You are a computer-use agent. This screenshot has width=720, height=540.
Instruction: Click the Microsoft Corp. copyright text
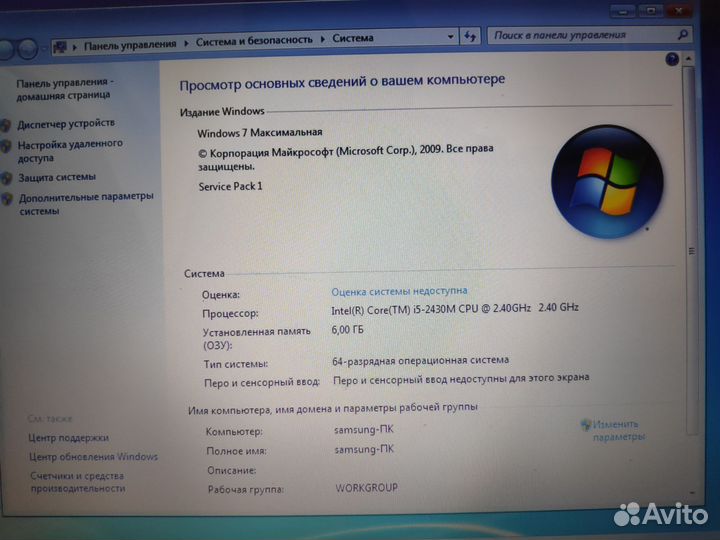(x=346, y=157)
